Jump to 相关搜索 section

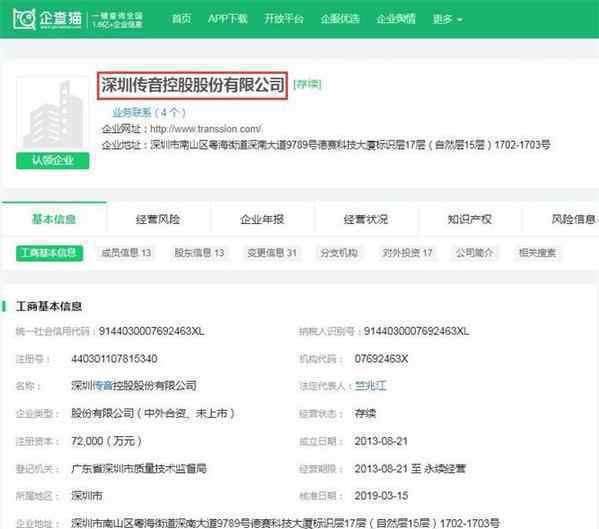click(x=537, y=253)
